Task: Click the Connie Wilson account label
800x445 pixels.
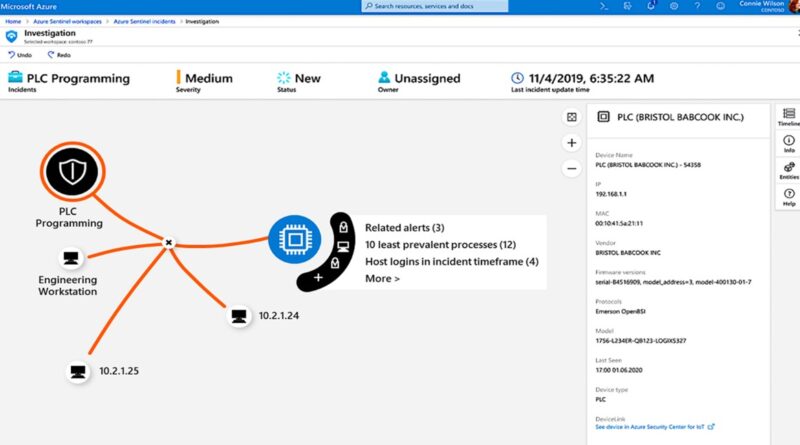Action: coord(762,4)
